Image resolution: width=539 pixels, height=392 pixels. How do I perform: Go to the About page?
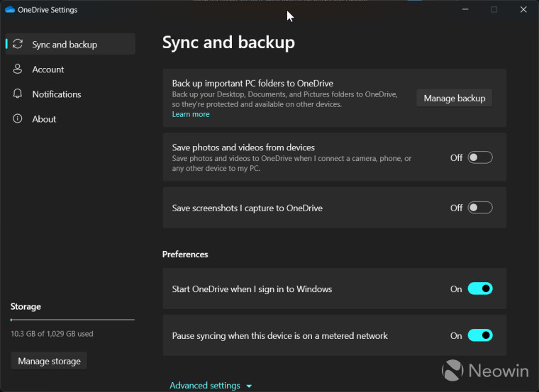click(x=44, y=119)
